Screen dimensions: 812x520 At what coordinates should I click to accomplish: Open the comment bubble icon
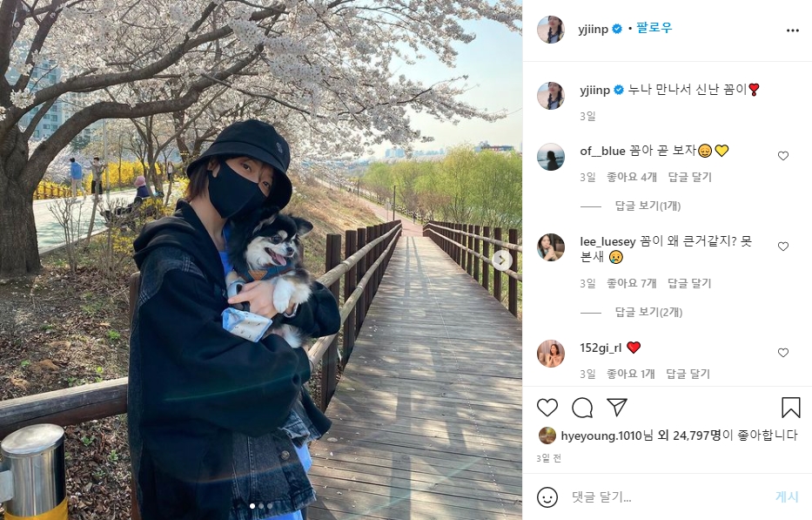(582, 408)
